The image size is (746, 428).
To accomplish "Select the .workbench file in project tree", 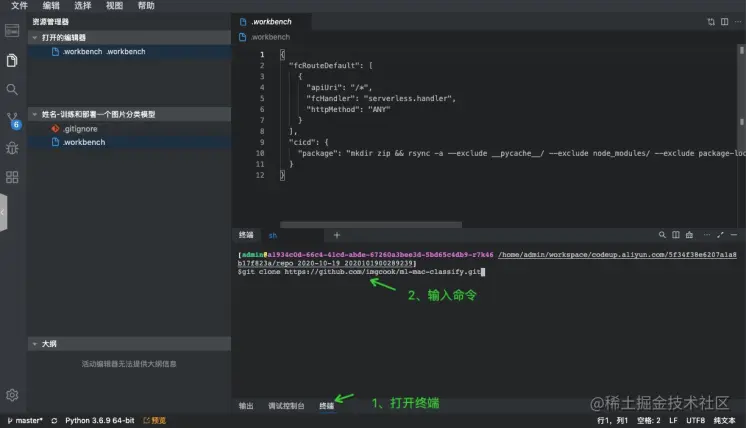I will (x=129, y=142).
